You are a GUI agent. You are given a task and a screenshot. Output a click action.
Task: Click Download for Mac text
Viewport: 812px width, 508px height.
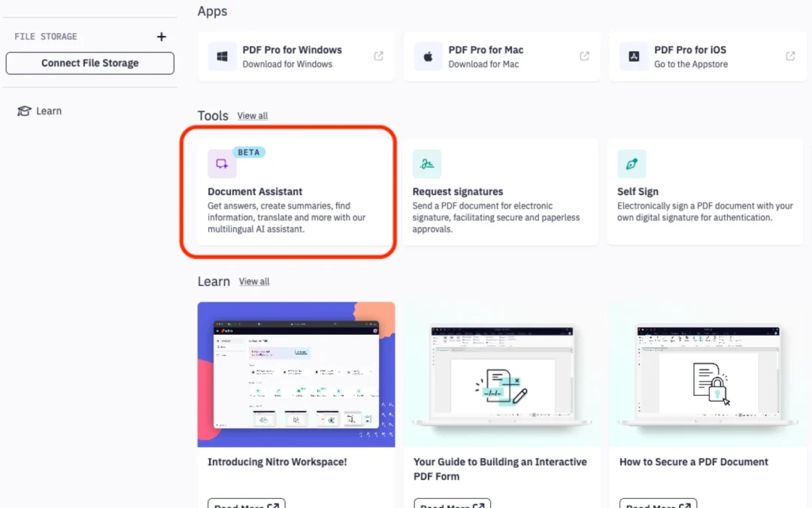(483, 64)
